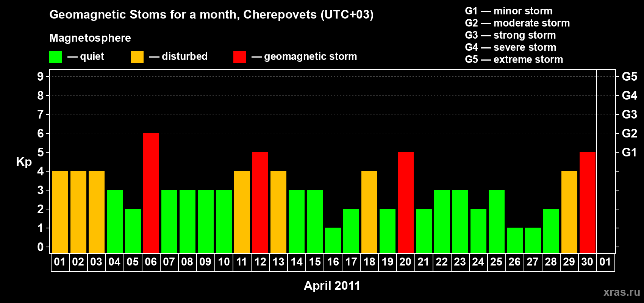The image size is (644, 303).
Task: Click the date label 15 on axis
Action: [x=314, y=262]
